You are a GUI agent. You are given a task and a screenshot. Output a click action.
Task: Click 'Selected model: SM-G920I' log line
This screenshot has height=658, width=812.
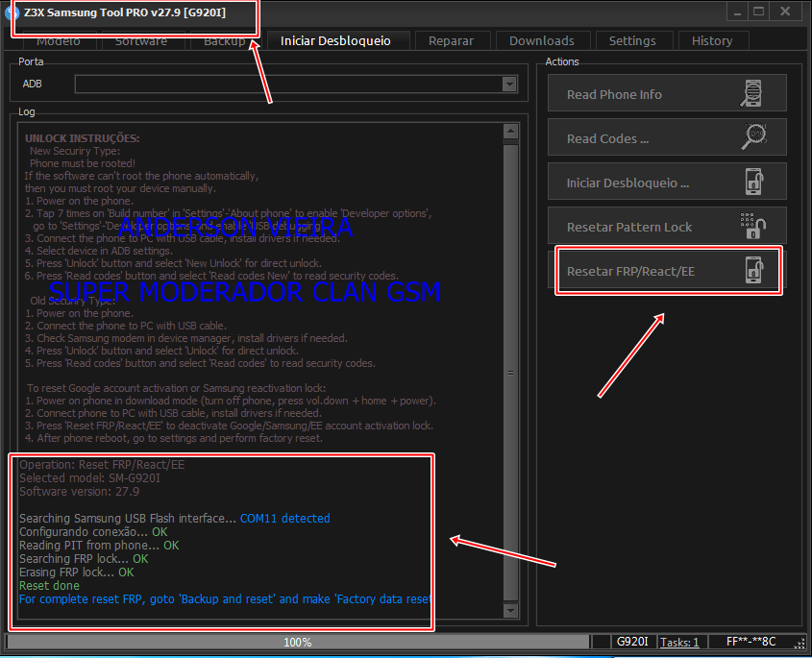pyautogui.click(x=89, y=477)
